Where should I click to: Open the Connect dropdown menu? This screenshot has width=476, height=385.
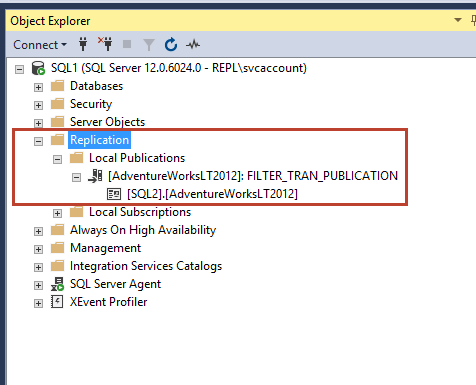40,45
